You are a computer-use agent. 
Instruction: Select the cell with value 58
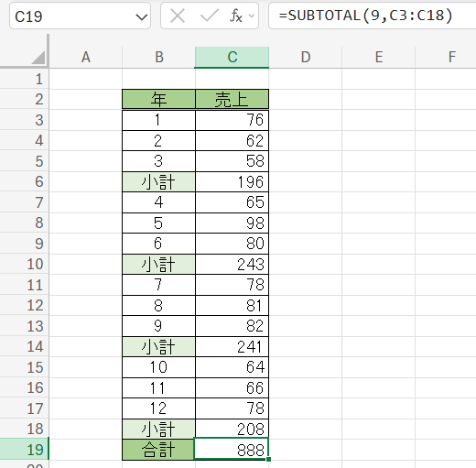232,161
